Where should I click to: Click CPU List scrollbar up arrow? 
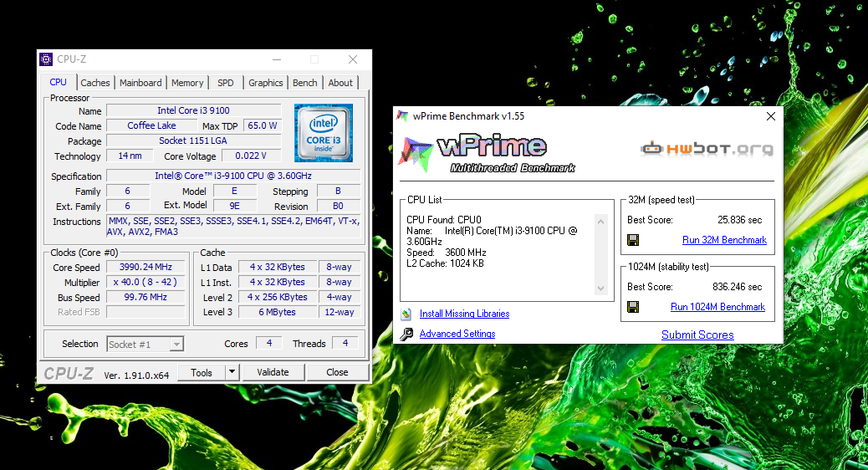tap(600, 222)
